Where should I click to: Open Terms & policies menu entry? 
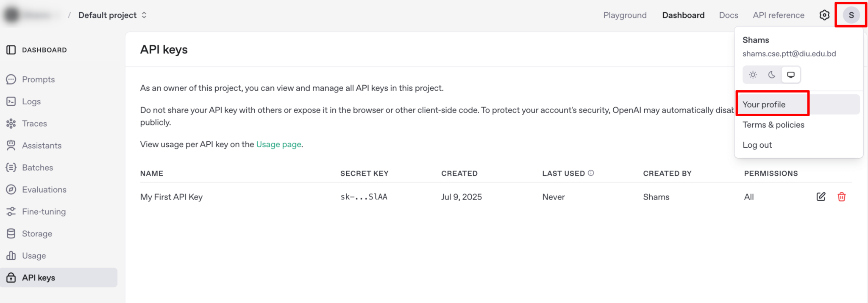click(x=773, y=125)
